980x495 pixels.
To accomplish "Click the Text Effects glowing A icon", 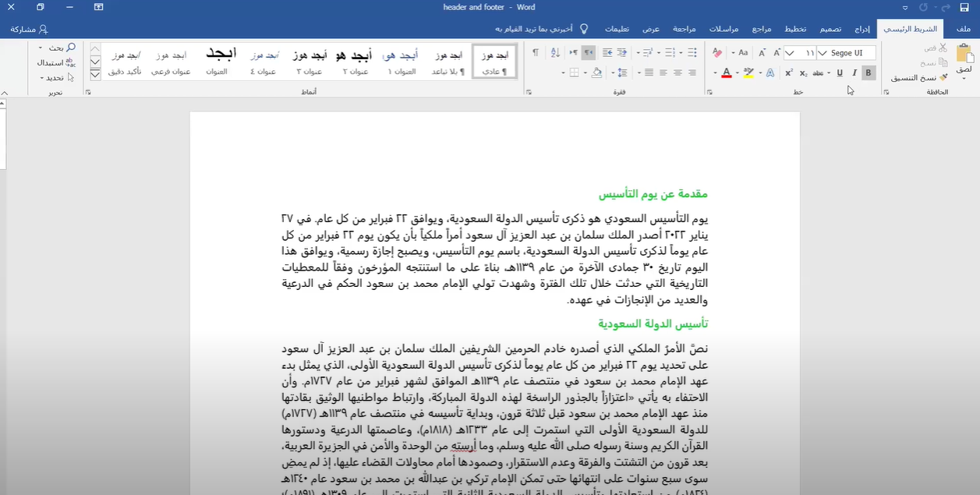I will [769, 73].
